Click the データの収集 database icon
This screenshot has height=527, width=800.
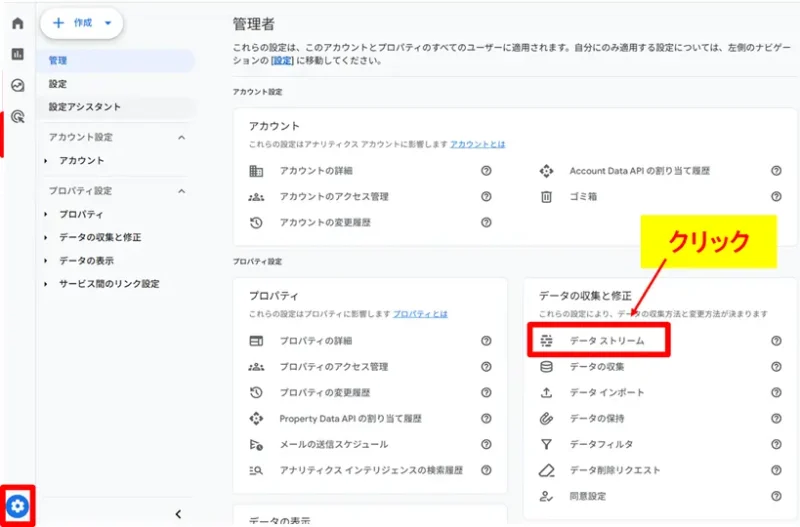tap(546, 367)
